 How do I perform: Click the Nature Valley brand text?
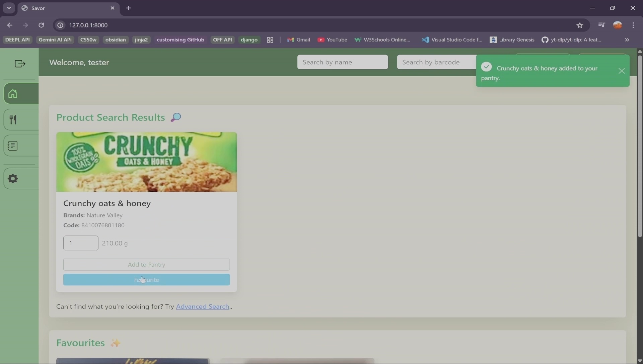pyautogui.click(x=104, y=215)
